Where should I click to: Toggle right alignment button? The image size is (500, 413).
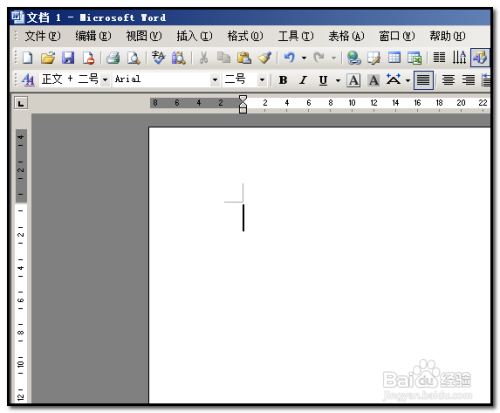click(x=468, y=80)
